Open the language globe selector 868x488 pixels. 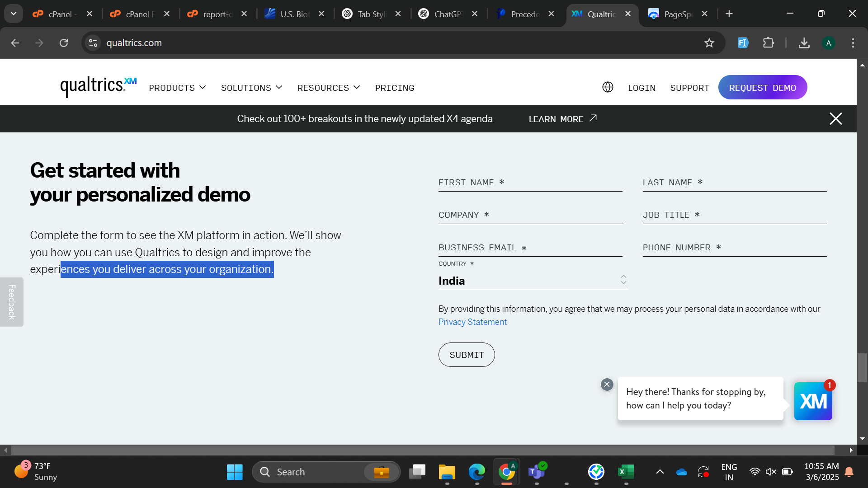608,87
